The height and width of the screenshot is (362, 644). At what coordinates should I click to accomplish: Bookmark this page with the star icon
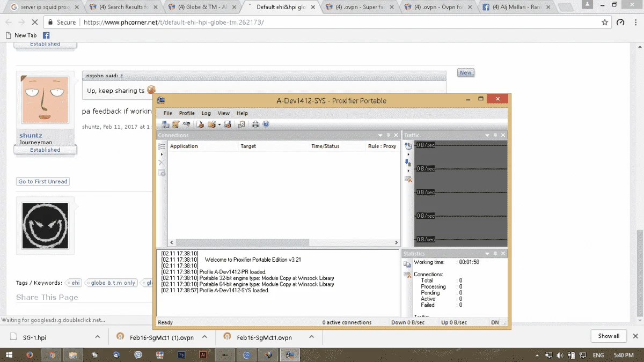click(605, 23)
